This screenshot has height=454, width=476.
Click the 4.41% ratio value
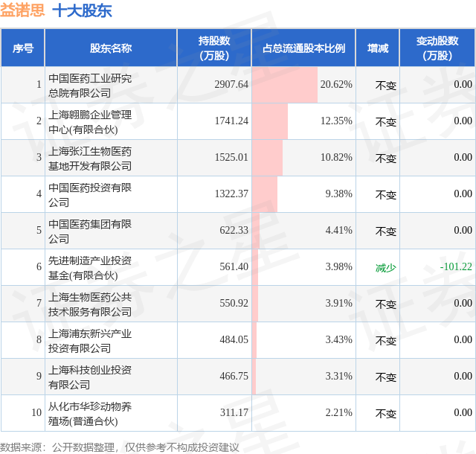point(338,230)
